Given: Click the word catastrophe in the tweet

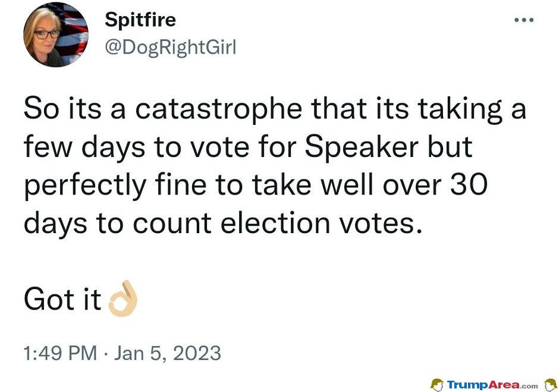Looking at the screenshot, I should (x=218, y=109).
